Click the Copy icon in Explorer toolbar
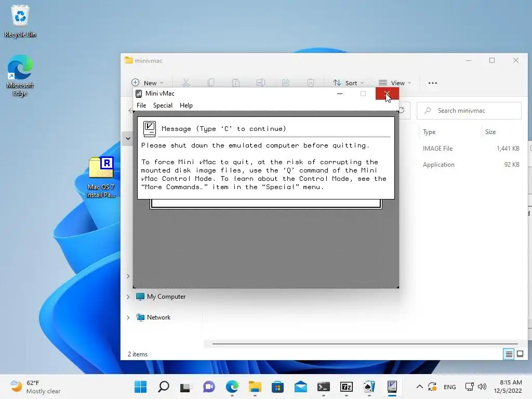The height and width of the screenshot is (399, 532). 211,83
